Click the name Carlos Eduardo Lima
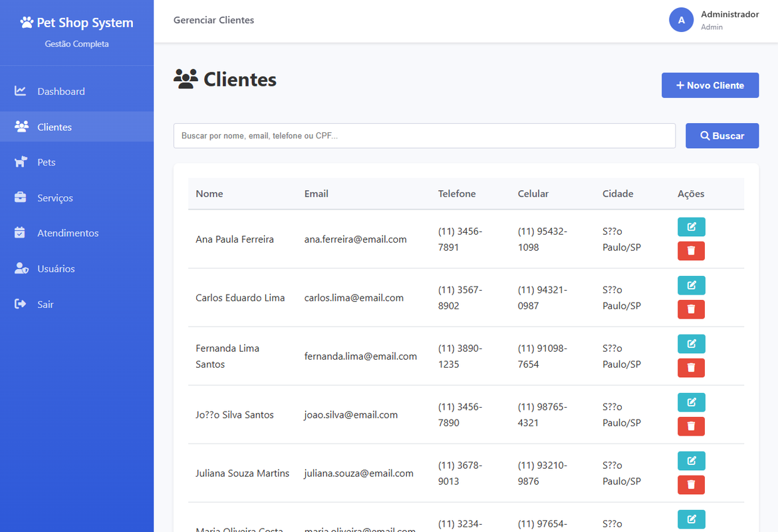This screenshot has width=778, height=532. click(240, 298)
